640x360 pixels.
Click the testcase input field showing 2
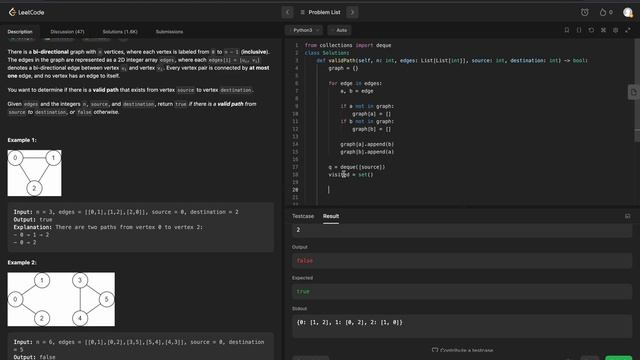[462, 230]
